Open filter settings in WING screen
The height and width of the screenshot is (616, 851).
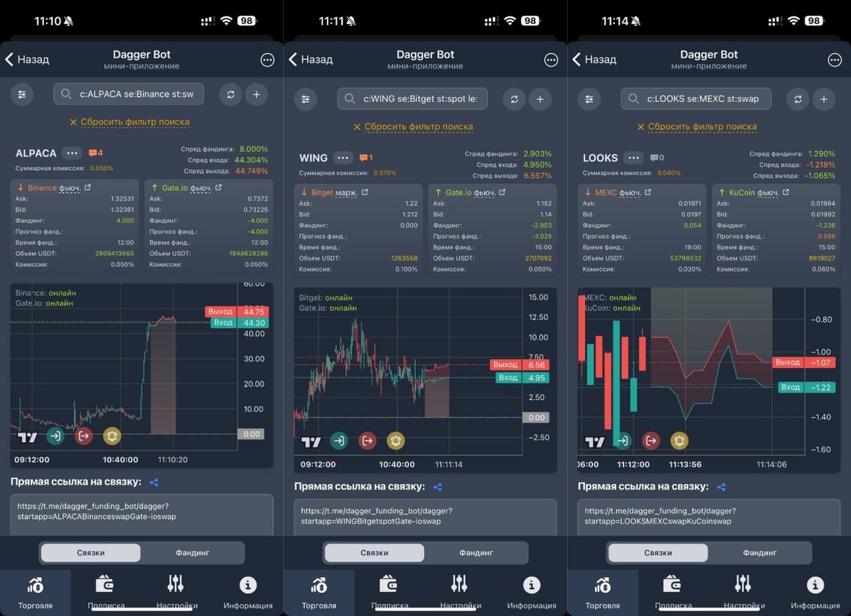pos(306,99)
